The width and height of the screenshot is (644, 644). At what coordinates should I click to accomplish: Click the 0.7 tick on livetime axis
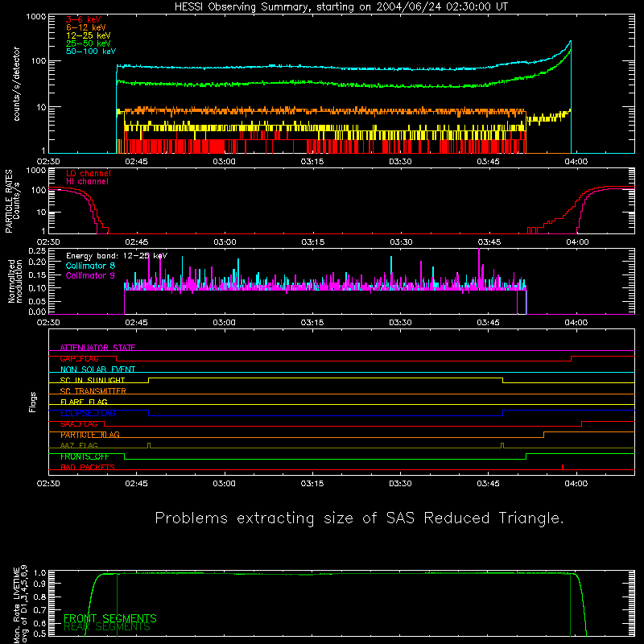(39, 610)
